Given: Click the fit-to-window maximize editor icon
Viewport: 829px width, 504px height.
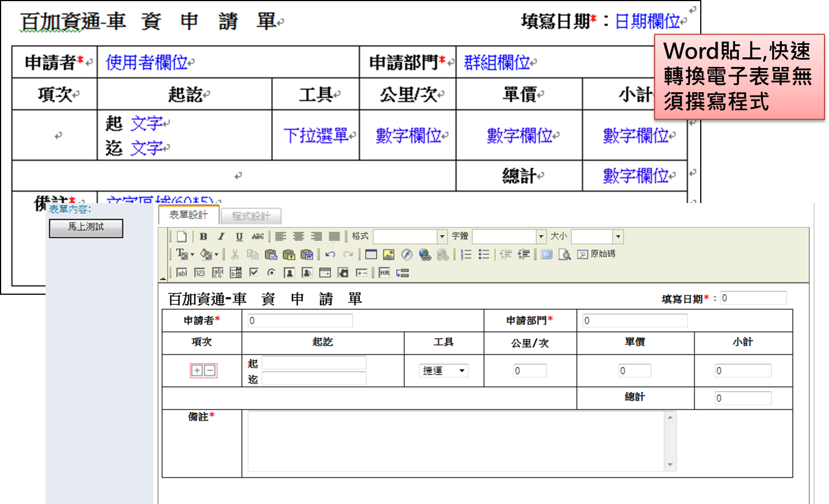Looking at the screenshot, I should pos(547,255).
